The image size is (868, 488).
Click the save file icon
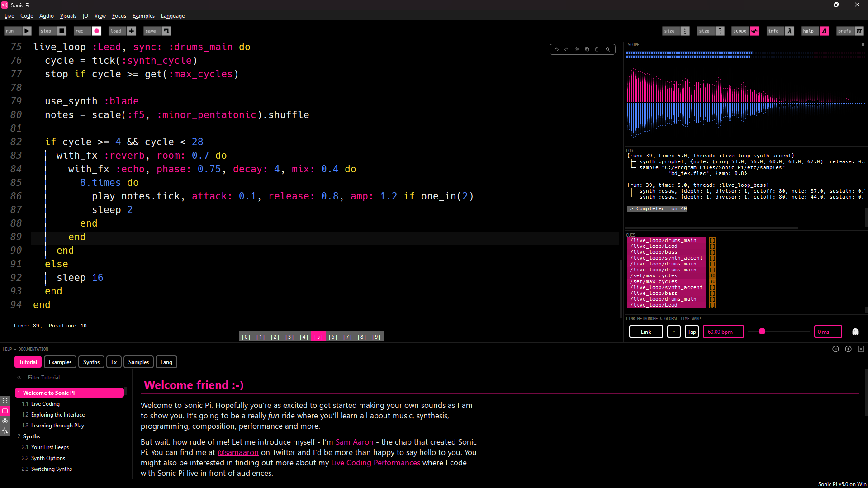(x=166, y=31)
